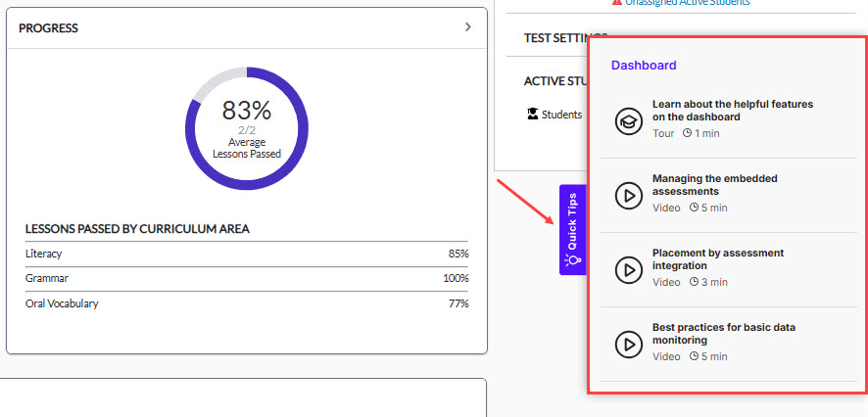
Task: Click the lightbulb icon on Quick Tips
Action: 573,260
